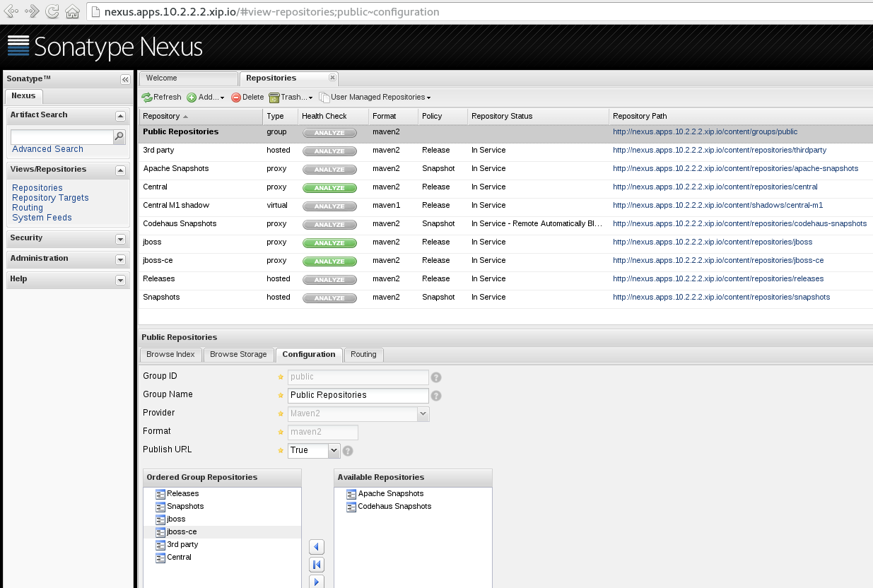Open the Add... repository menu
873x588 pixels.
click(206, 98)
